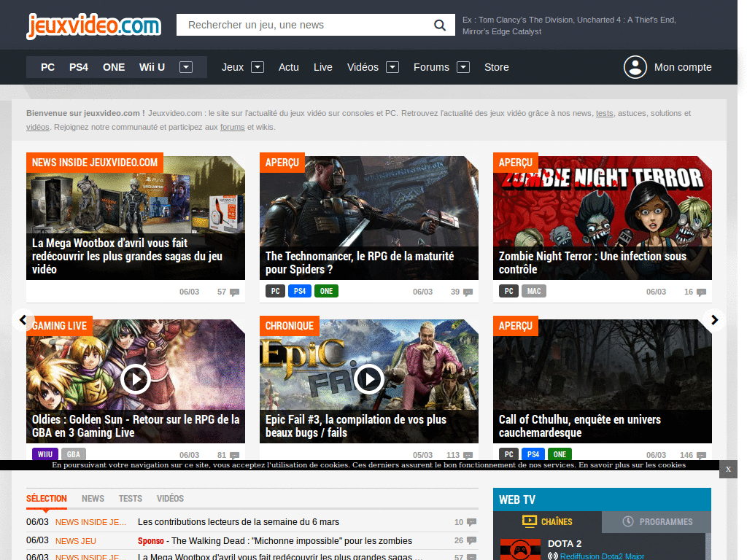This screenshot has height=560, width=747.
Task: Click comments icon for contributions lecteurs row
Action: pyautogui.click(x=472, y=522)
